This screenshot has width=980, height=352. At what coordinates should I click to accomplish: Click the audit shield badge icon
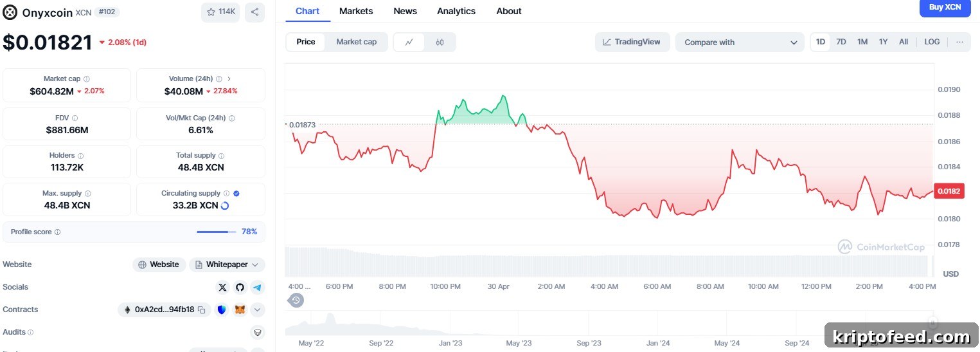(x=257, y=332)
